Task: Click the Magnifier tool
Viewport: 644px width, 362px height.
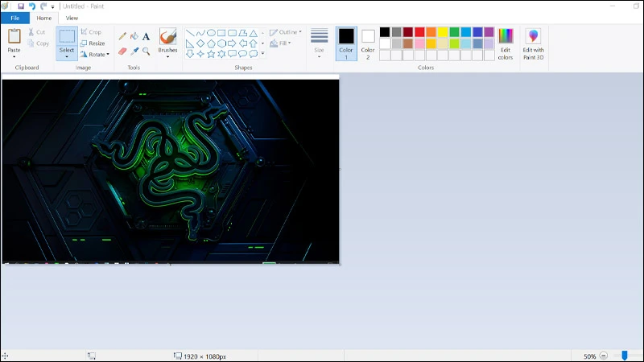Action: coord(146,51)
